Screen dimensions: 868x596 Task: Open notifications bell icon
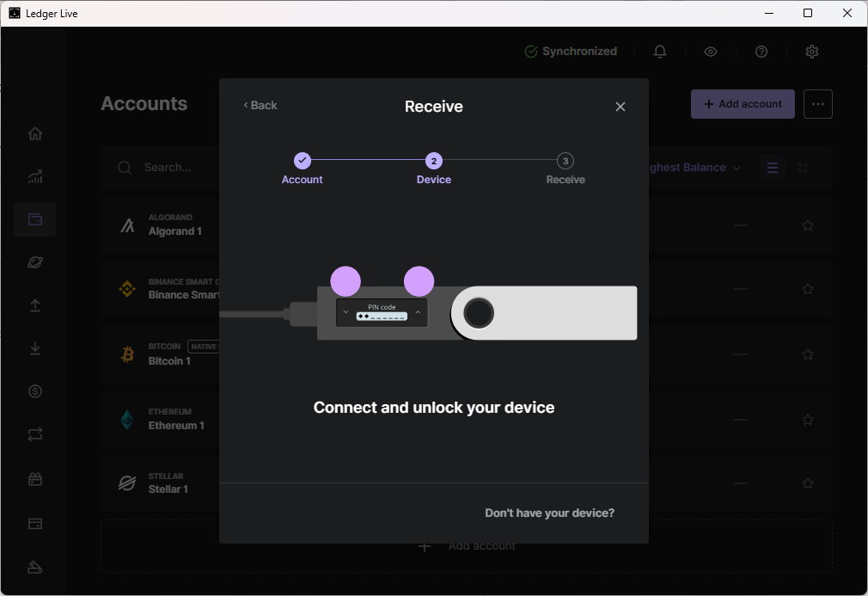point(660,52)
